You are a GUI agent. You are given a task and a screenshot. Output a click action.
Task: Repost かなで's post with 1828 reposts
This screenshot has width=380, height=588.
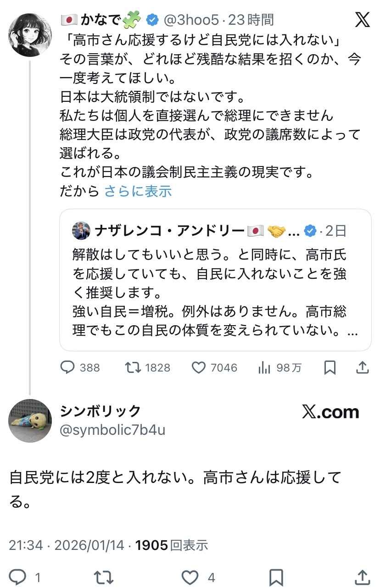tap(133, 367)
